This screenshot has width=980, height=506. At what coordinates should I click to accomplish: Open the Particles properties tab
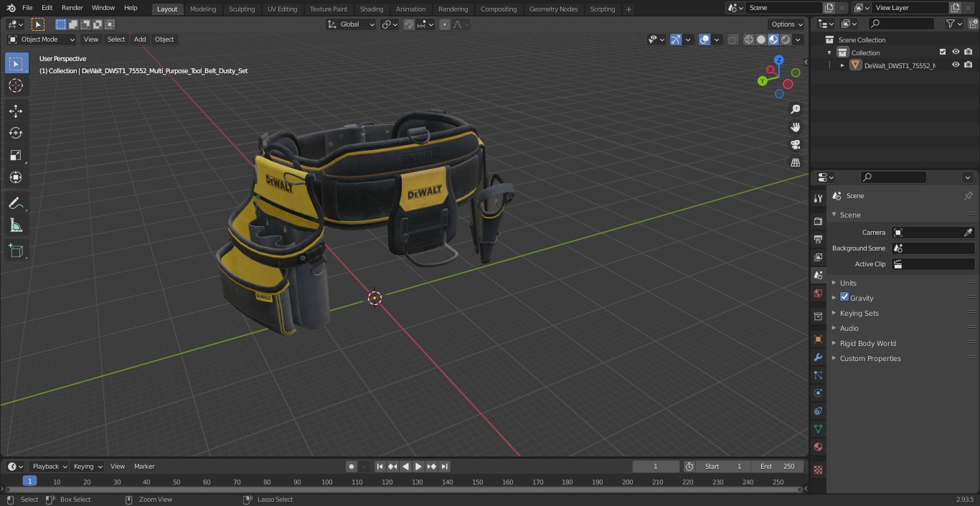point(818,375)
